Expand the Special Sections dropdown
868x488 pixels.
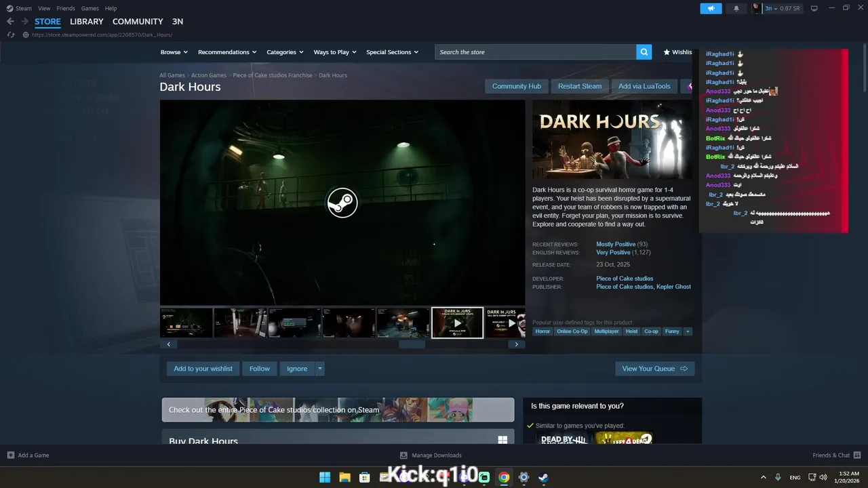tap(393, 52)
